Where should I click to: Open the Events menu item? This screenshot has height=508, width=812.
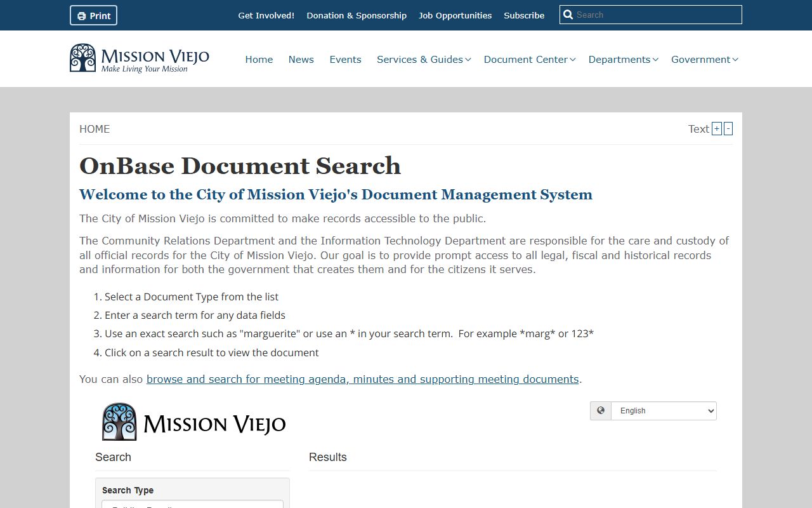pos(345,59)
